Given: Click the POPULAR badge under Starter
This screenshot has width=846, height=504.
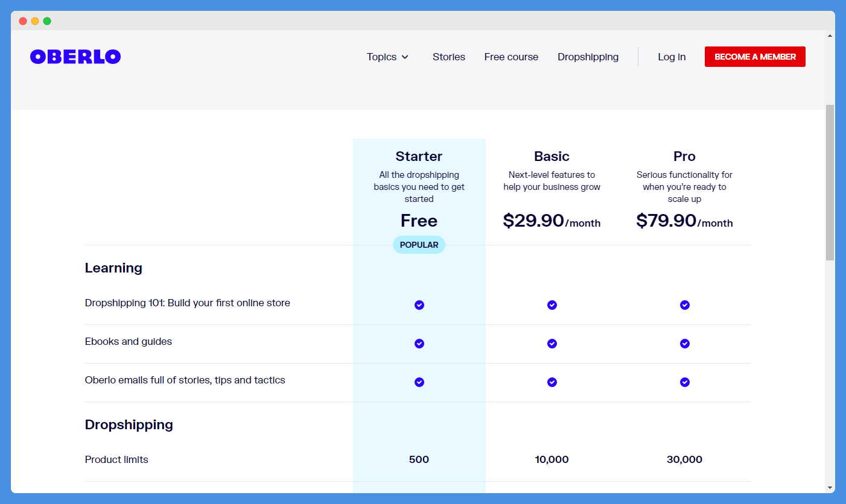Looking at the screenshot, I should click(419, 245).
